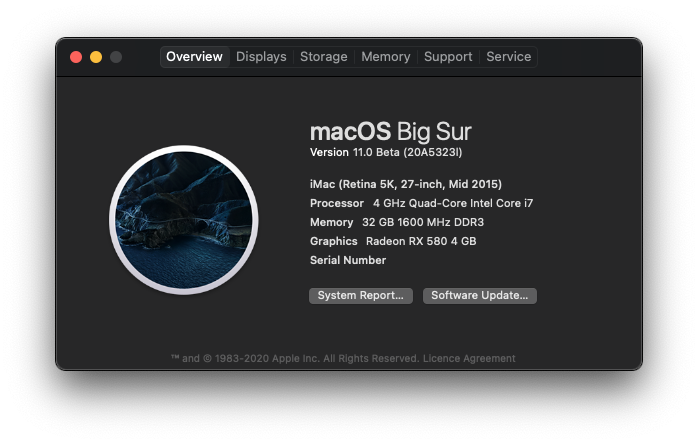Viewport: 698px width, 444px height.
Task: Open the Support tab
Action: pos(448,57)
